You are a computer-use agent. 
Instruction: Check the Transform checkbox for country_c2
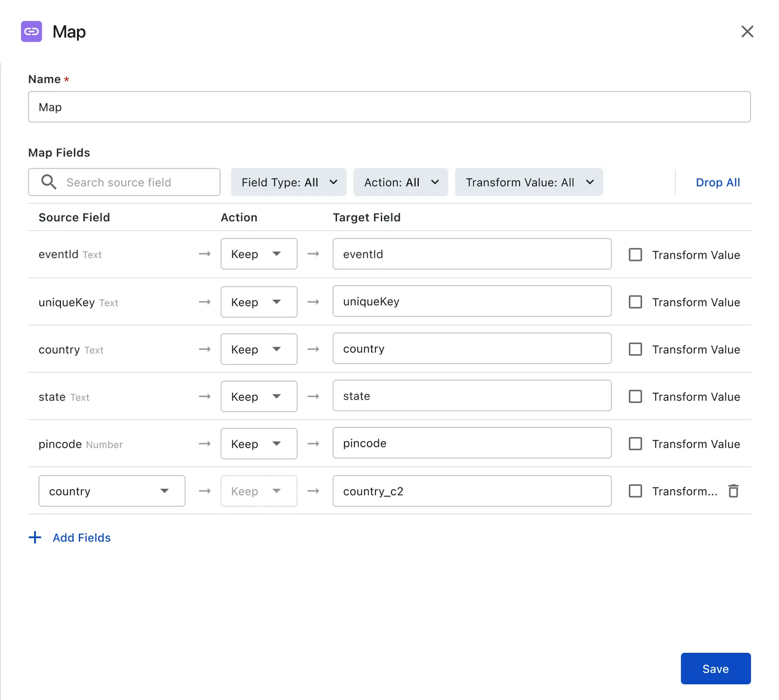point(635,491)
